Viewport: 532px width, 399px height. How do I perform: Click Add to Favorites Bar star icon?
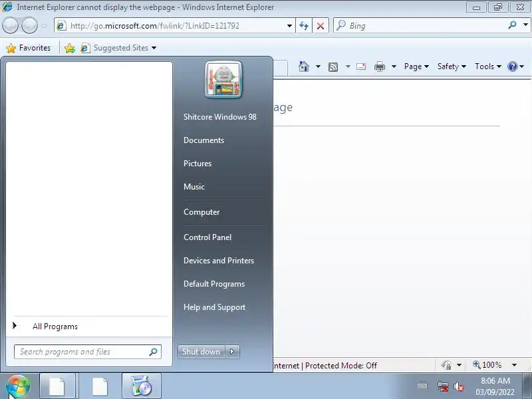[x=70, y=48]
